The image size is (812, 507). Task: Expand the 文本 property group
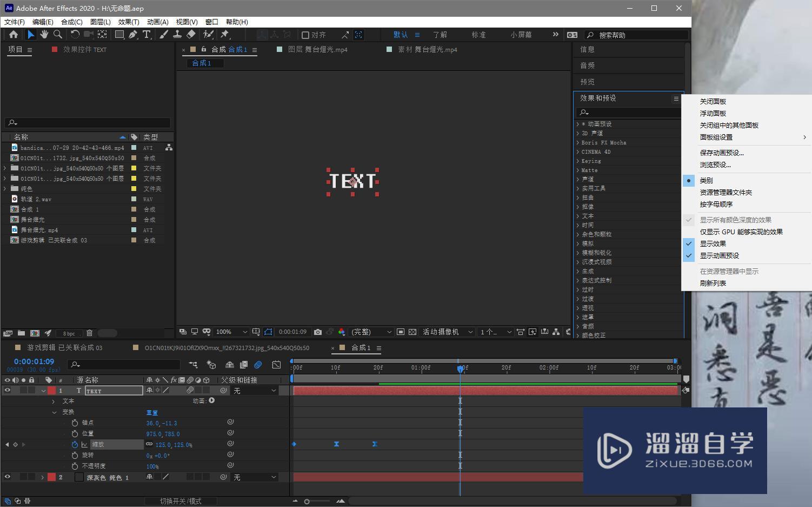click(53, 401)
